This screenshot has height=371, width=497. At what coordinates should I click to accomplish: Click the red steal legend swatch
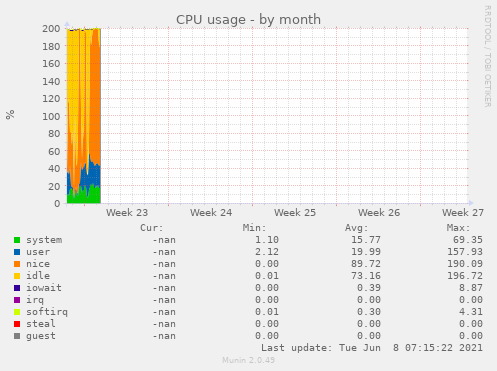17,324
